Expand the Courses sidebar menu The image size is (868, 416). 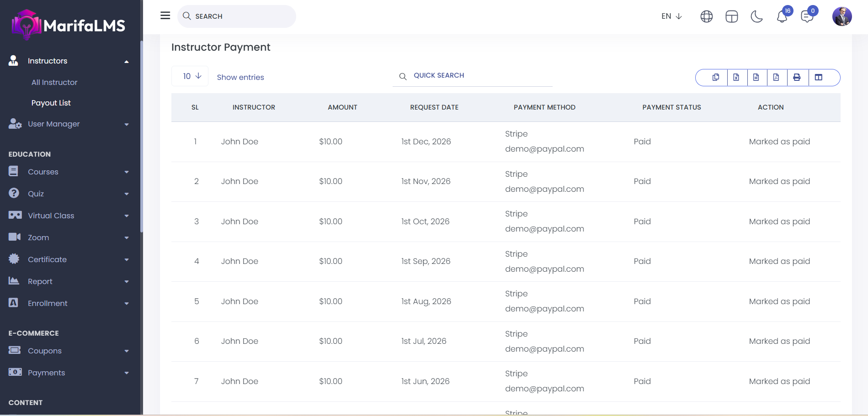(69, 172)
